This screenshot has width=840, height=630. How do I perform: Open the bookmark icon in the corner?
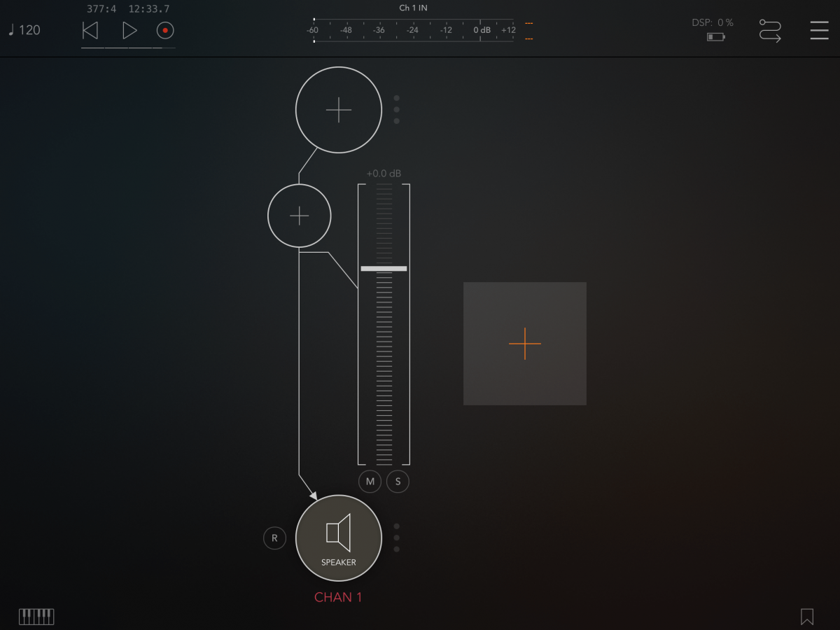point(806,616)
